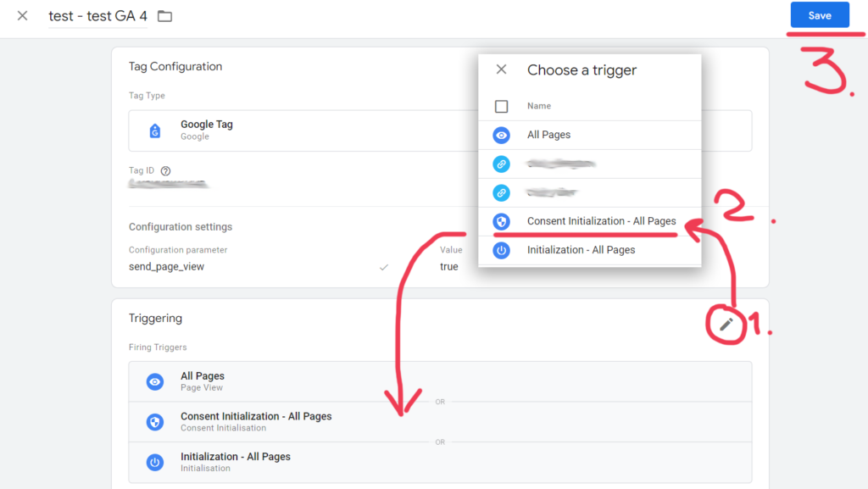Select All Pages in trigger chooser
Image resolution: width=868 pixels, height=489 pixels.
coord(548,135)
